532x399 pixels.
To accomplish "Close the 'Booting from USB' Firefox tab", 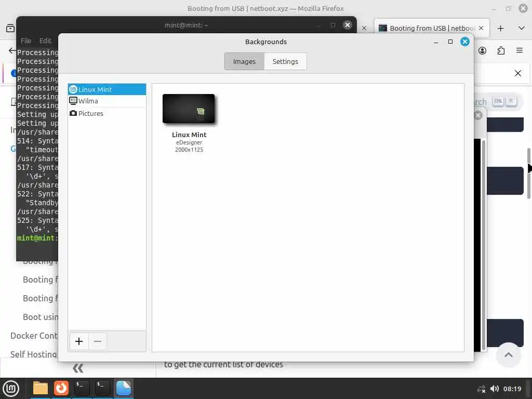I will [481, 28].
